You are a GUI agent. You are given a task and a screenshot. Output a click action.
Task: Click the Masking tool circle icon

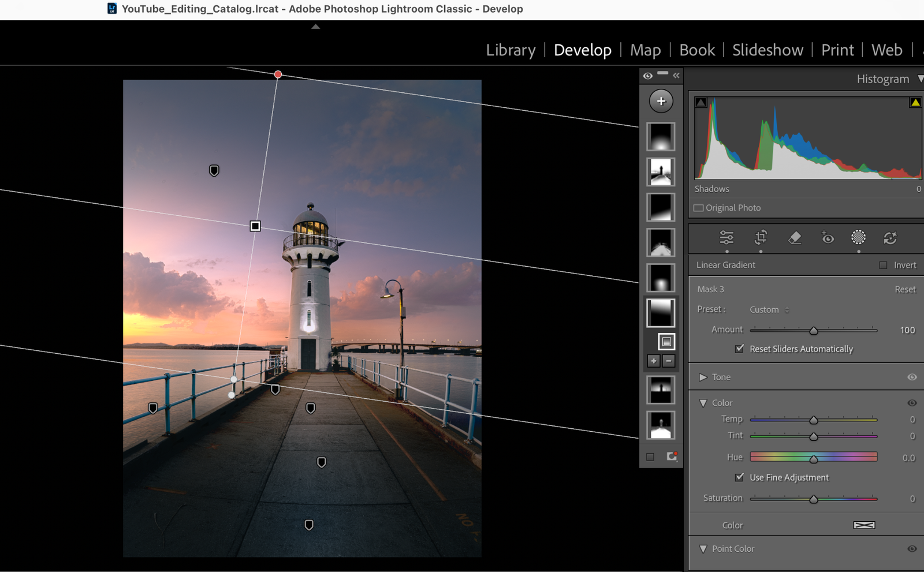858,237
